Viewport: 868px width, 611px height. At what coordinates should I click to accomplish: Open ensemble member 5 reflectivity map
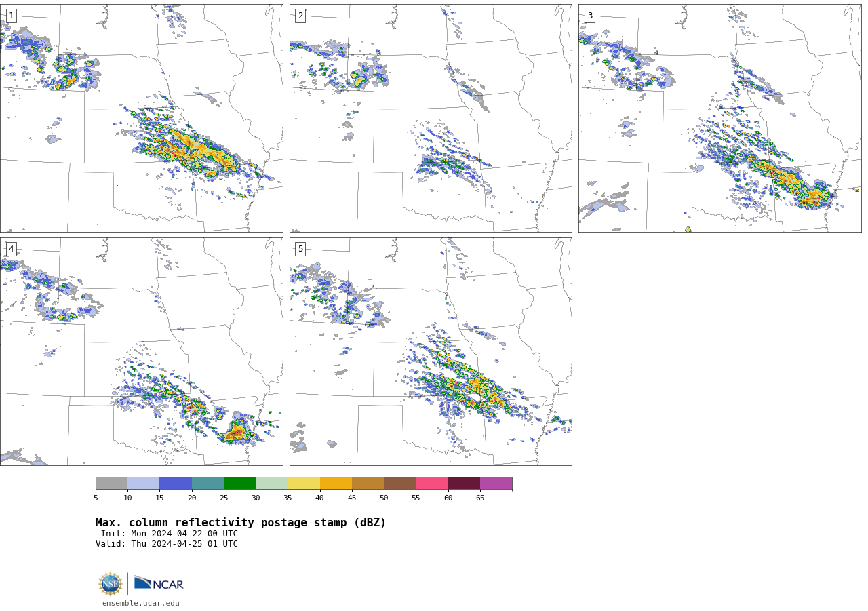tap(431, 351)
